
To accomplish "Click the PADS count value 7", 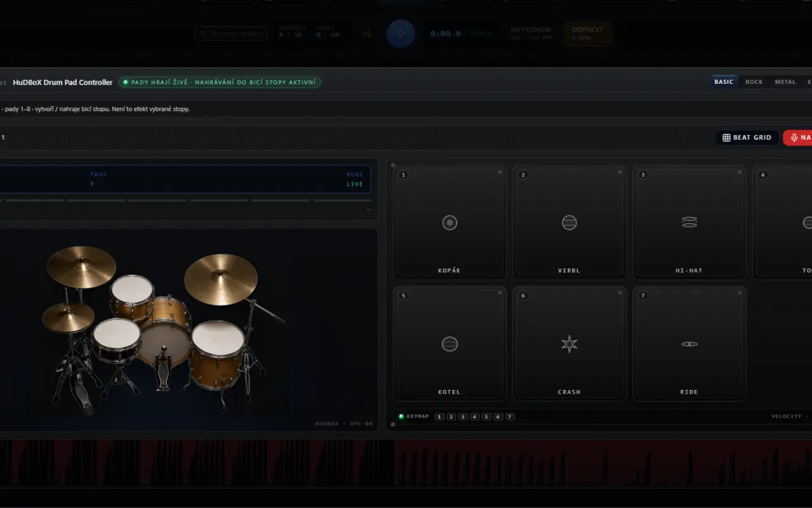I will tap(92, 184).
